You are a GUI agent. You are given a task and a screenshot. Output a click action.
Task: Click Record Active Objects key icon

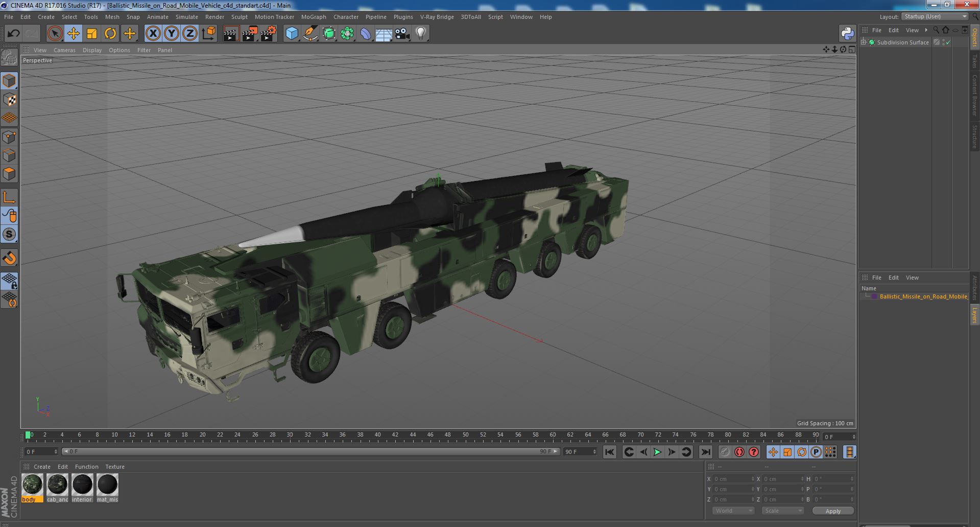(x=725, y=452)
